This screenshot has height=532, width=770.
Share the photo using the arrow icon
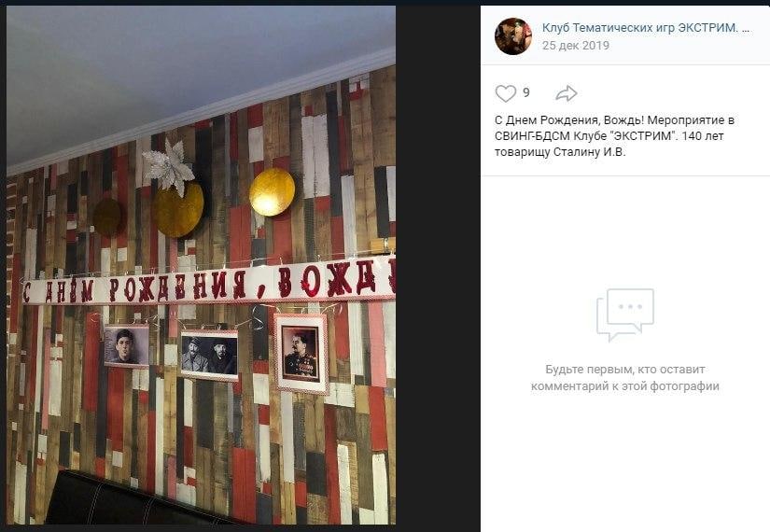tap(567, 92)
